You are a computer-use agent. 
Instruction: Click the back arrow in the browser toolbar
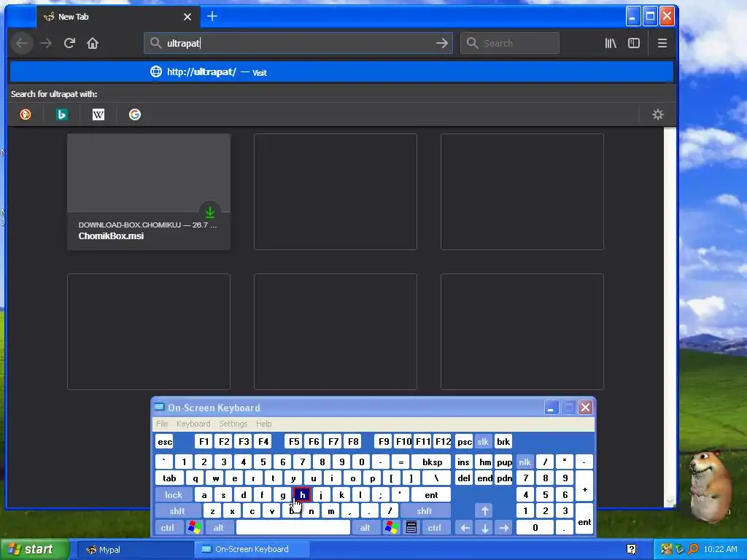coord(22,43)
